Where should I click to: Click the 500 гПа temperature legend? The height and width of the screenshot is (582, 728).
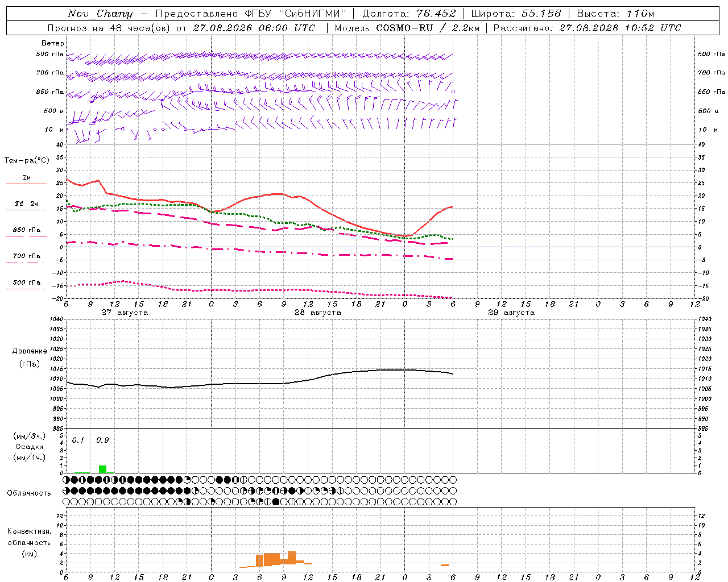(x=26, y=282)
